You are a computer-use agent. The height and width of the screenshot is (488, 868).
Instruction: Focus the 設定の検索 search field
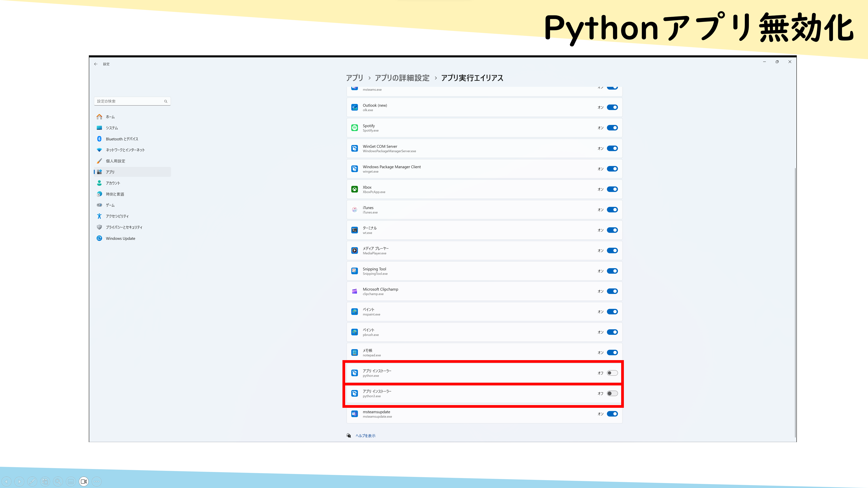click(x=132, y=101)
